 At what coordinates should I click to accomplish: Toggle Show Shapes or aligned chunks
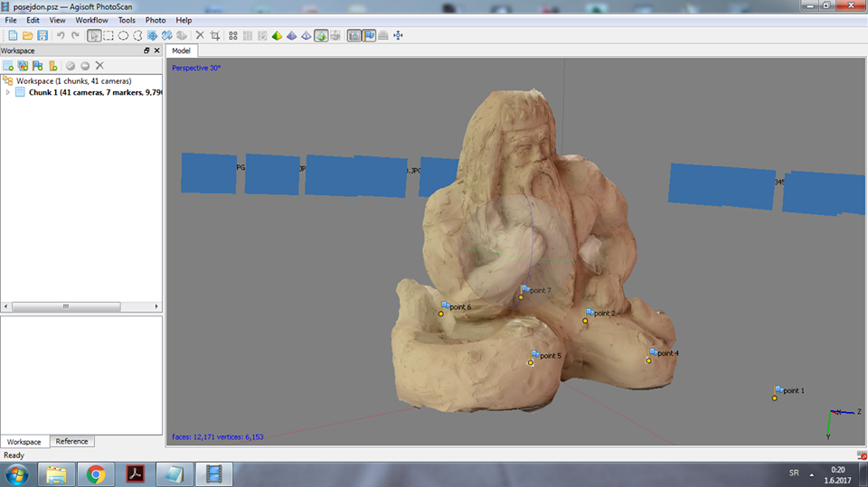(383, 35)
